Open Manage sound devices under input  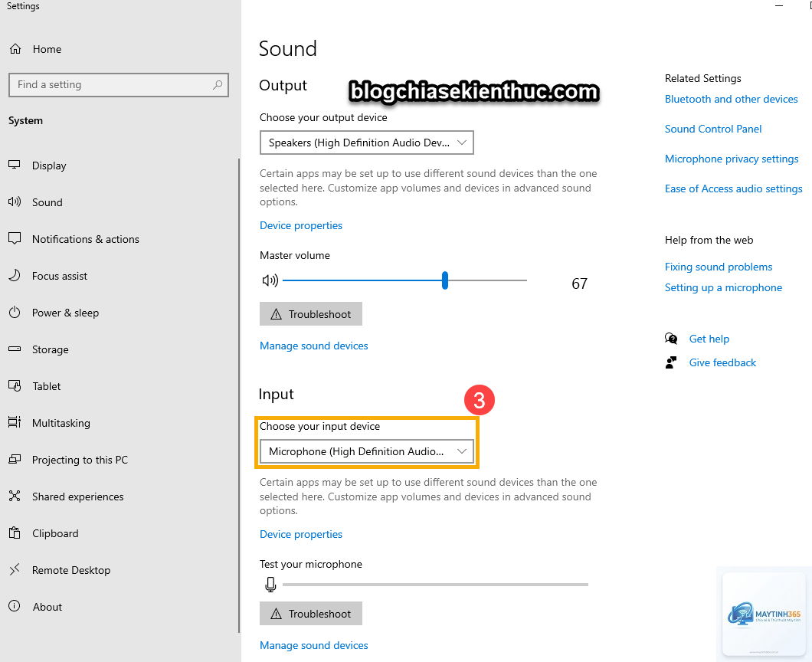click(x=314, y=645)
